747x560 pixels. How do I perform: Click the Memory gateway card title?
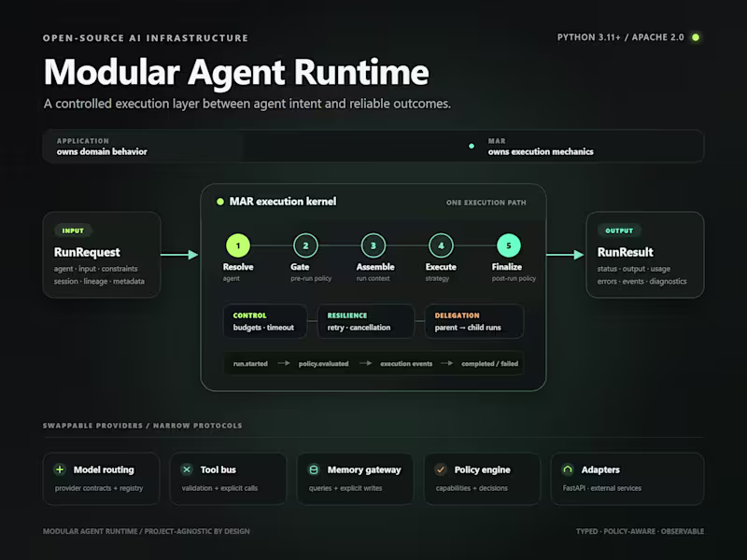pyautogui.click(x=364, y=470)
